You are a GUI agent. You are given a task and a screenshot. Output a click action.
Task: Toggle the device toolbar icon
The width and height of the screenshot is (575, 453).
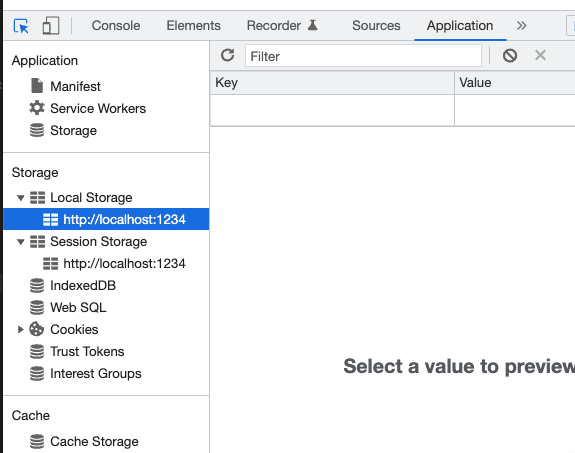[x=51, y=26]
